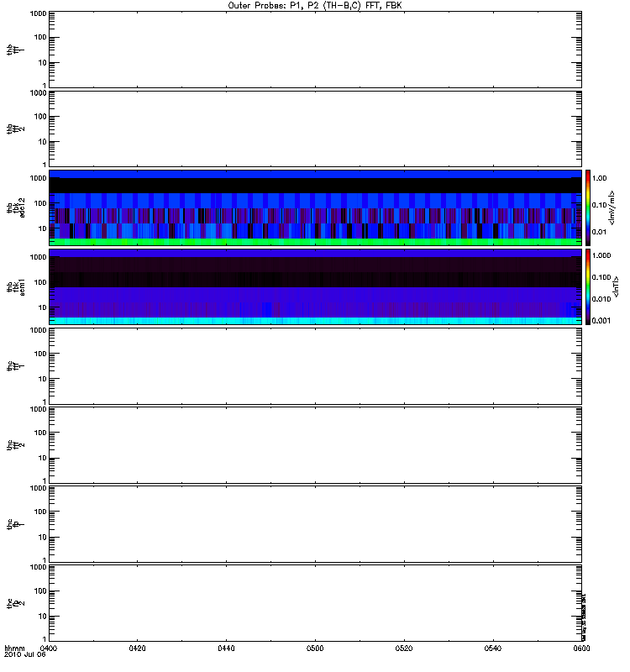Click the '0.01' value on mV/m color bar
The width and height of the screenshot is (630, 672).
600,232
